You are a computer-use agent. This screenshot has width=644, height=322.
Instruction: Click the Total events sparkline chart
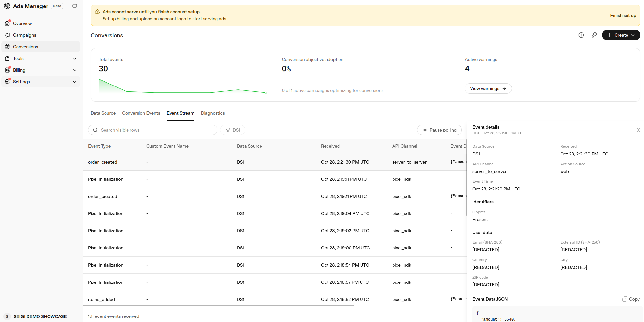183,86
